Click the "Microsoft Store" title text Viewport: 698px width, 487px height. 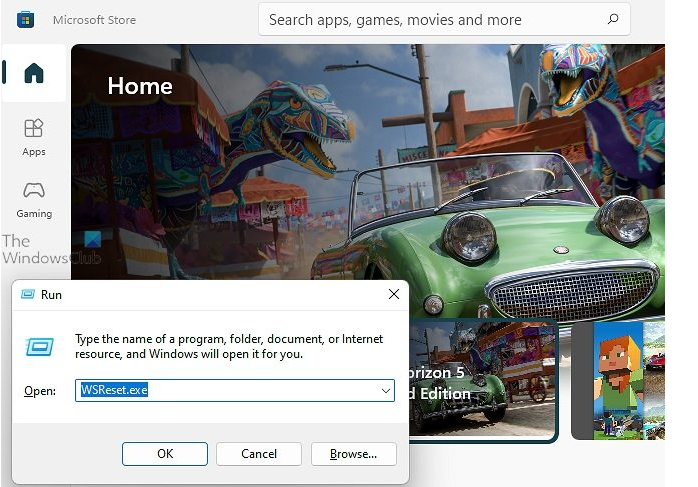tap(94, 20)
